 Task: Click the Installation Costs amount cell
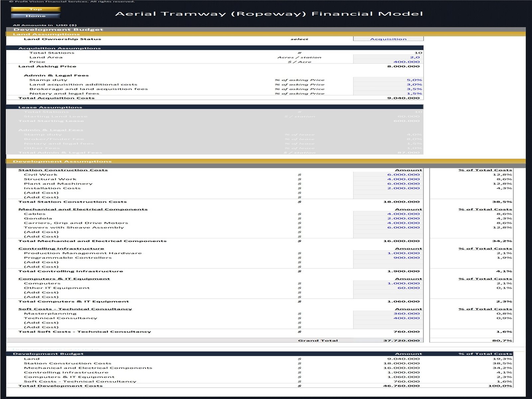click(388, 188)
